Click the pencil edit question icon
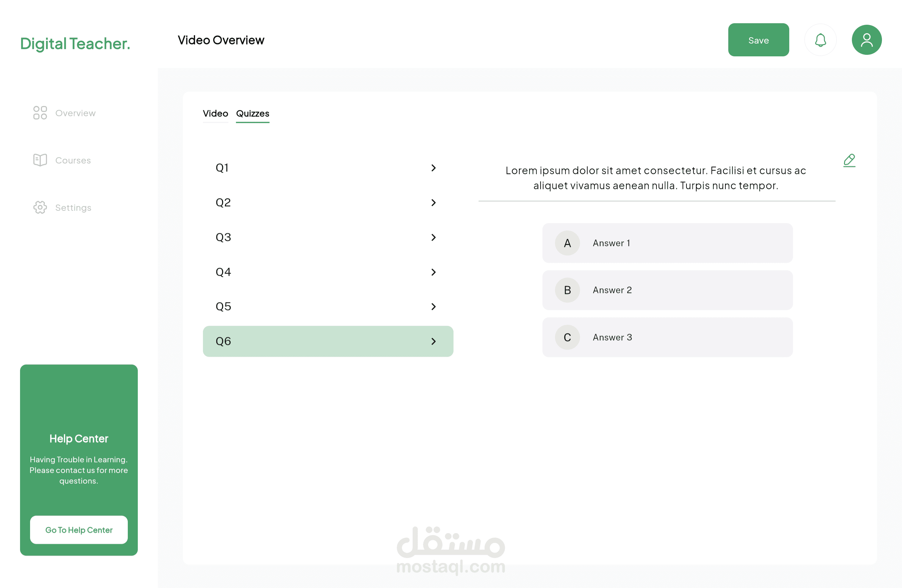Viewport: 902px width, 588px height. (849, 160)
